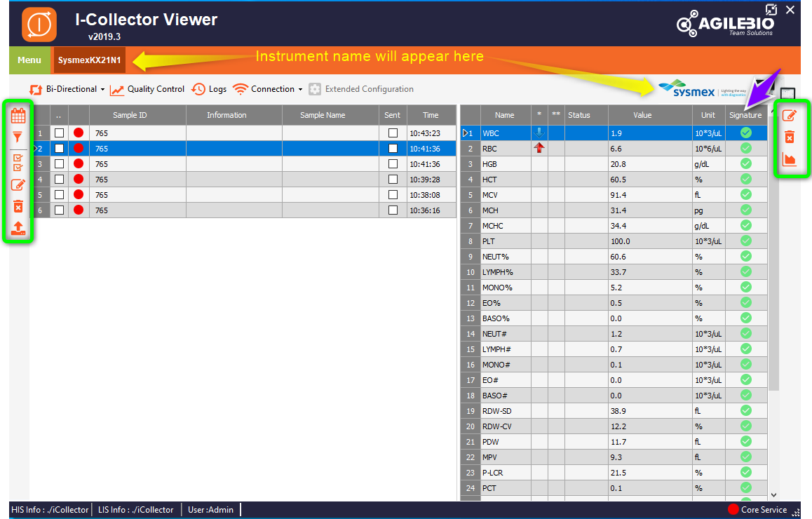The image size is (812, 519).
Task: Click the blue down-arrow flag on WBC
Action: 539,133
